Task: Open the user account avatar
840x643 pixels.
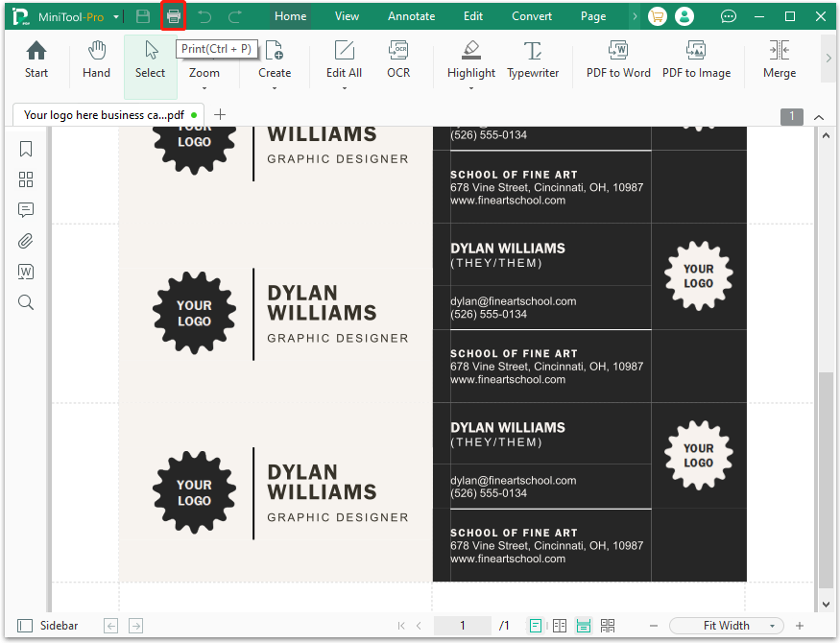Action: pyautogui.click(x=684, y=16)
